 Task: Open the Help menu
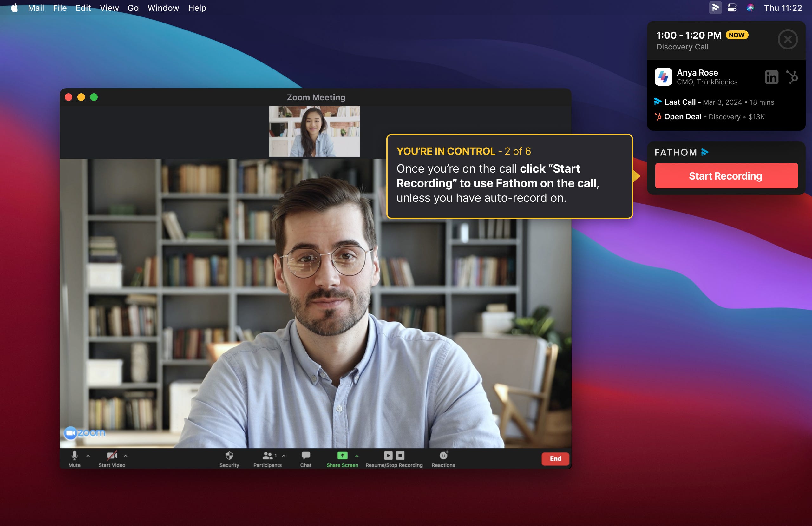[197, 8]
